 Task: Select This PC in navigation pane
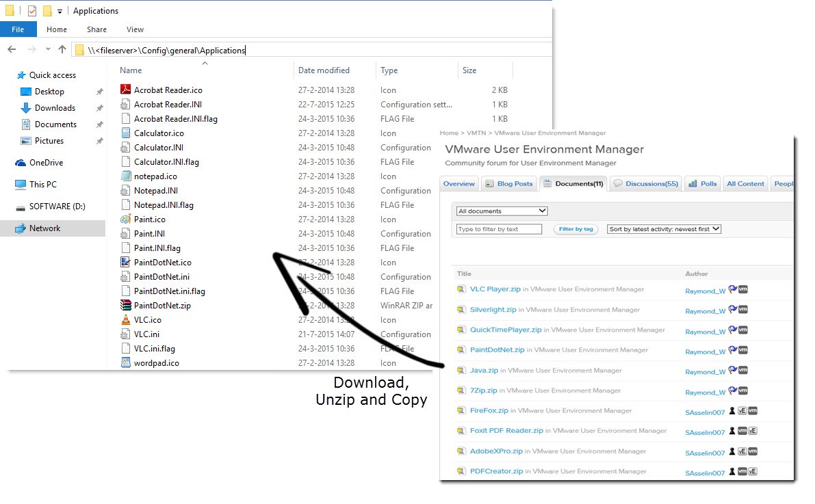[x=43, y=185]
